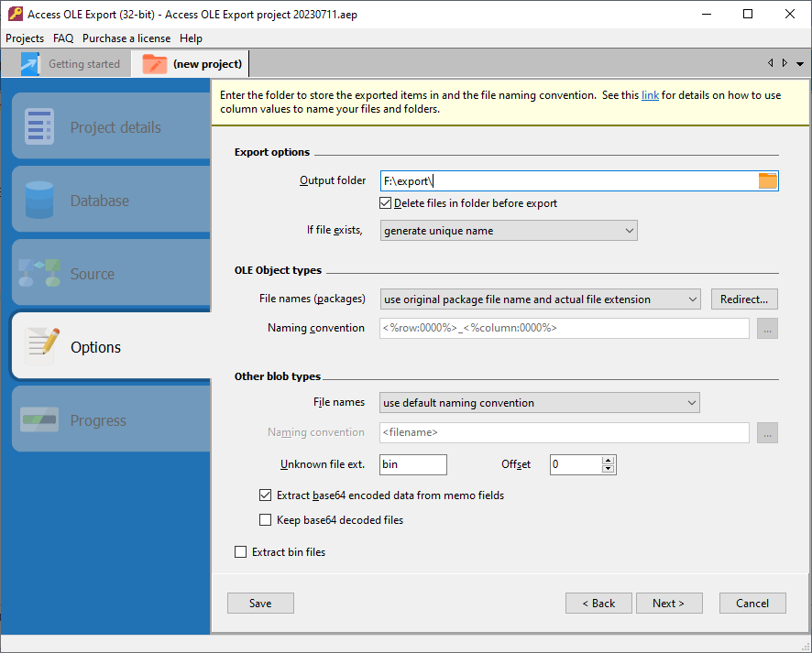The image size is (812, 653).
Task: Expand File names (packages) combo box
Action: coord(540,299)
